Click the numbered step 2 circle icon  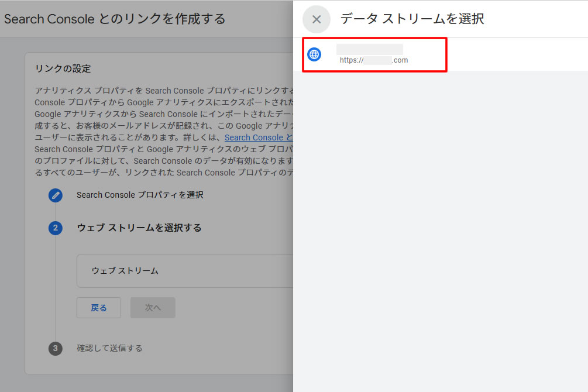point(55,228)
